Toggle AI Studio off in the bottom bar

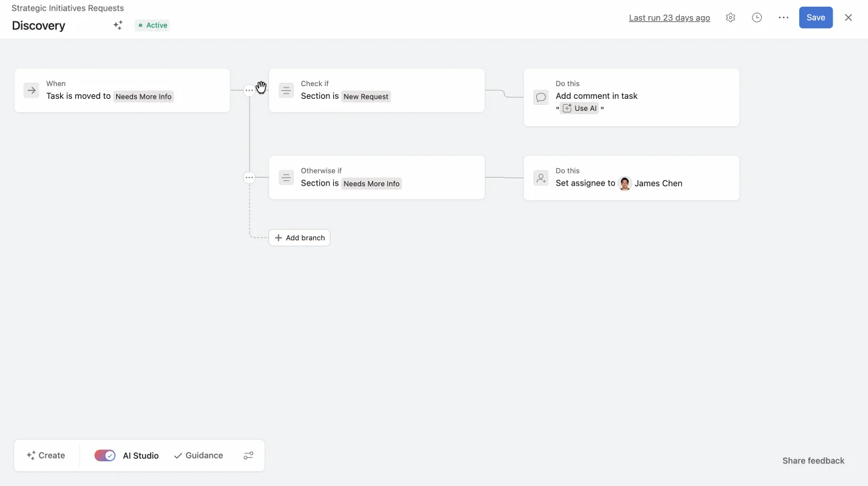point(105,455)
